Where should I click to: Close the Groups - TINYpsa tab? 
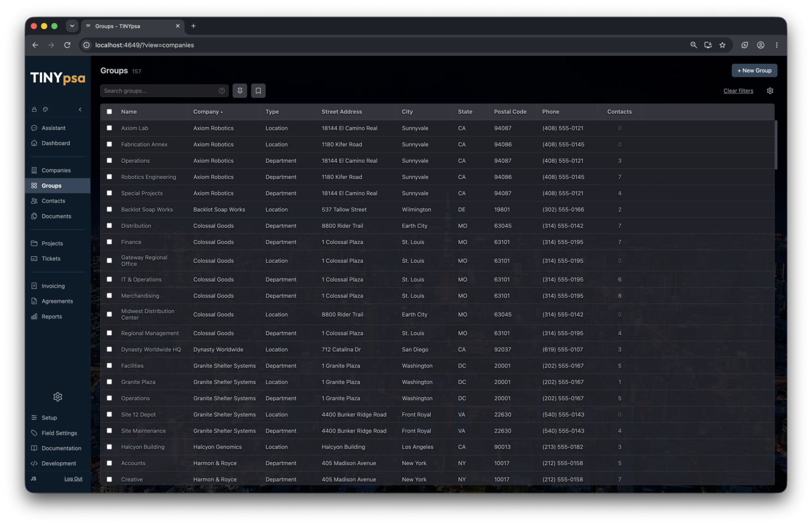coord(178,26)
